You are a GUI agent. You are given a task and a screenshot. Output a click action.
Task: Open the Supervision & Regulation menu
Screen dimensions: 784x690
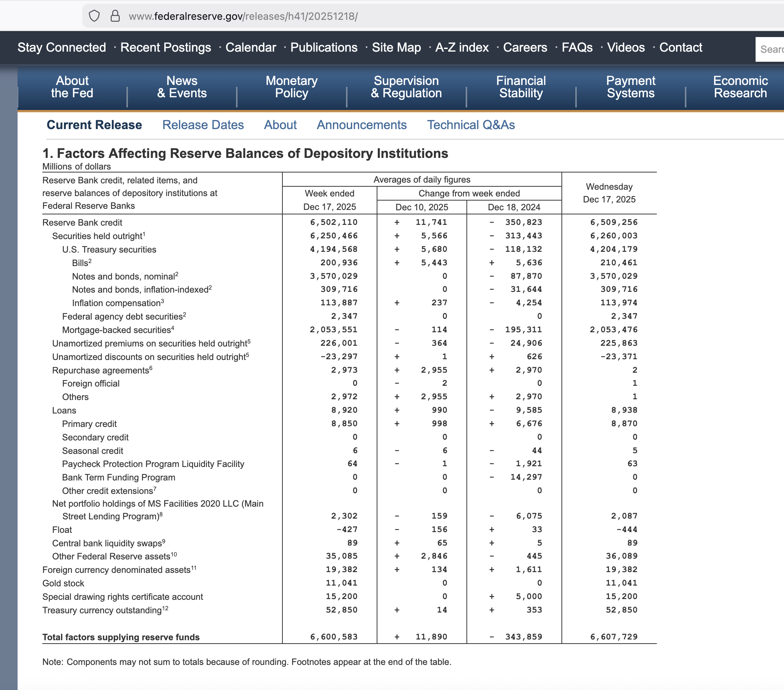tap(406, 87)
